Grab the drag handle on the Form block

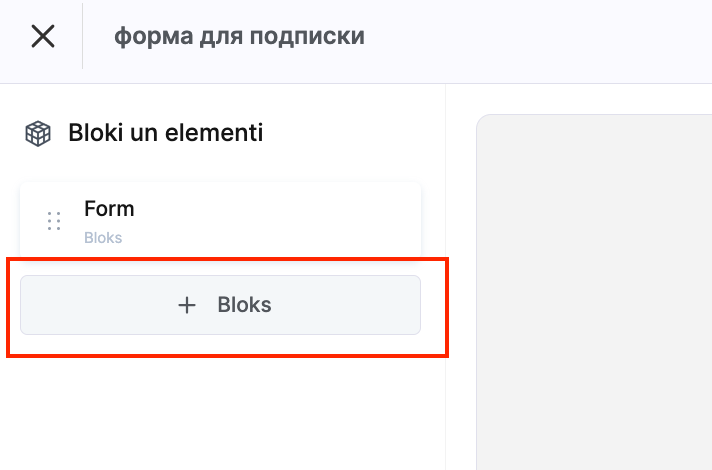[x=54, y=221]
